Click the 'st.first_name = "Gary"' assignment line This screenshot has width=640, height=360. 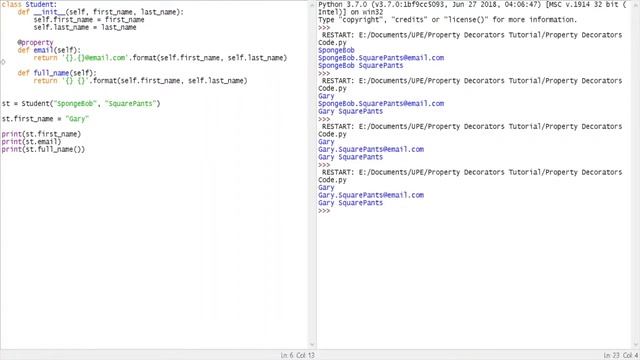click(x=45, y=119)
